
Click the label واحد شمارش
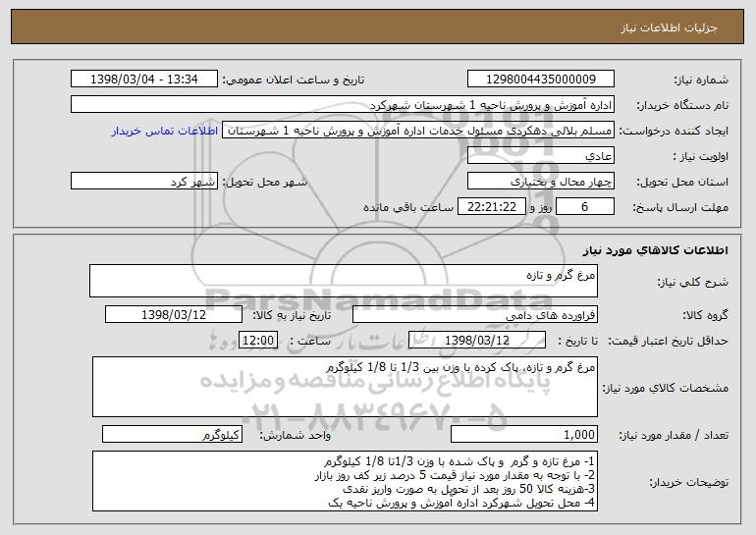coord(296,435)
